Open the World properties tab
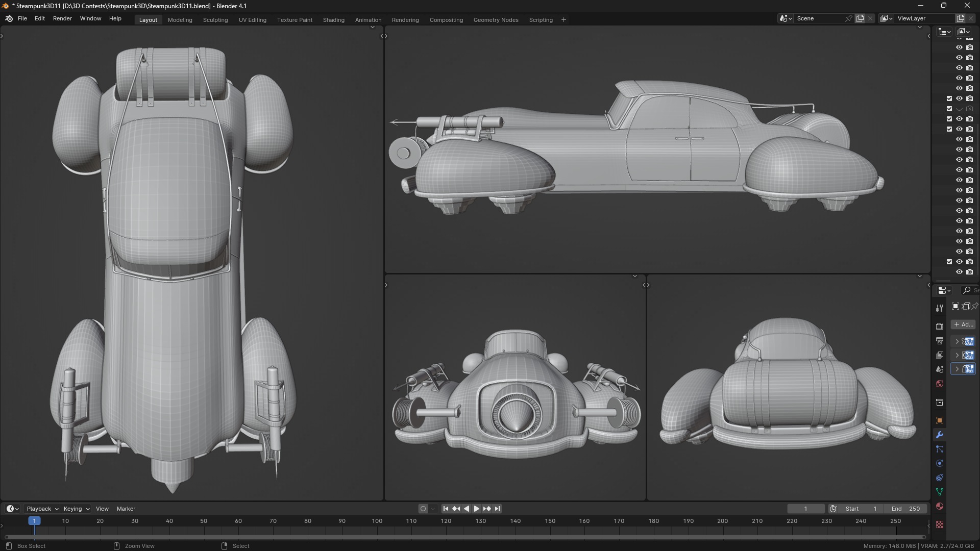980x551 pixels. pos(939,384)
